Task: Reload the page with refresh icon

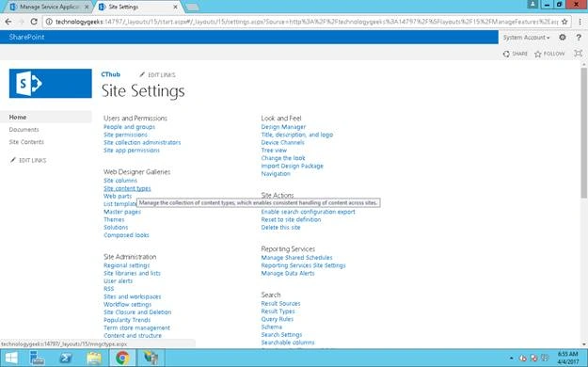Action: coord(34,22)
